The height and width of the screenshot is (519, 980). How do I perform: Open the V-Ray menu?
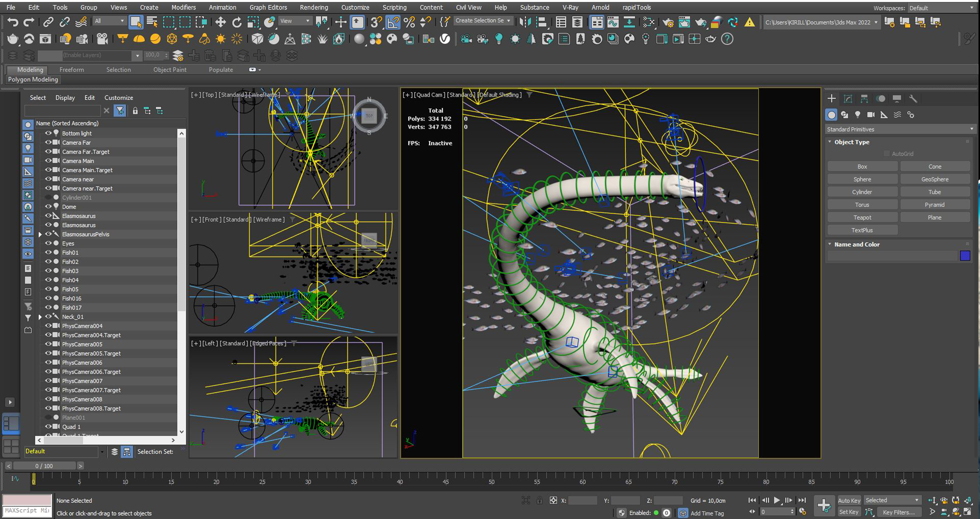[570, 7]
